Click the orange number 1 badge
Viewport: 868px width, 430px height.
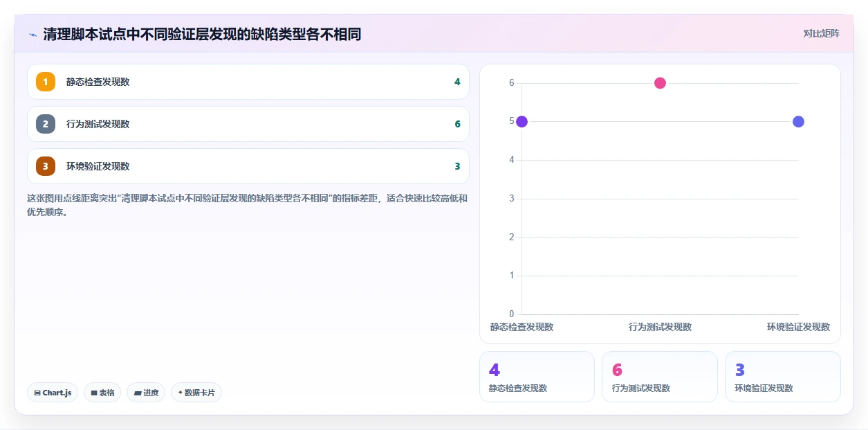46,82
